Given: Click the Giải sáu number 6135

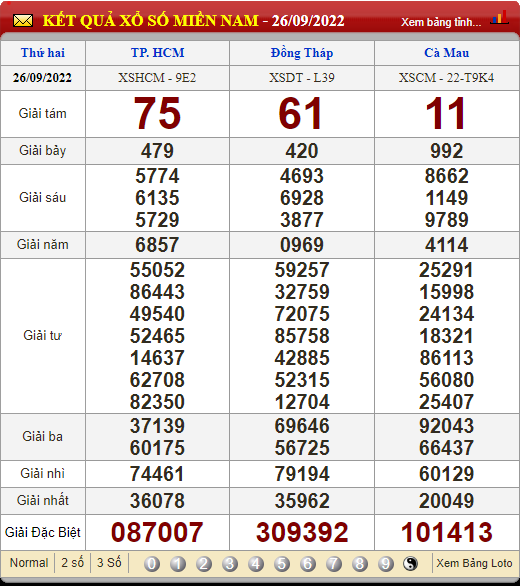Looking at the screenshot, I should [157, 198].
